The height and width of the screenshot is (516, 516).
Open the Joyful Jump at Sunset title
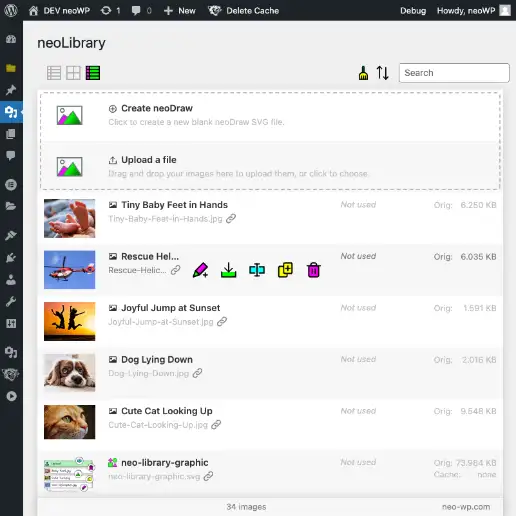tap(171, 308)
